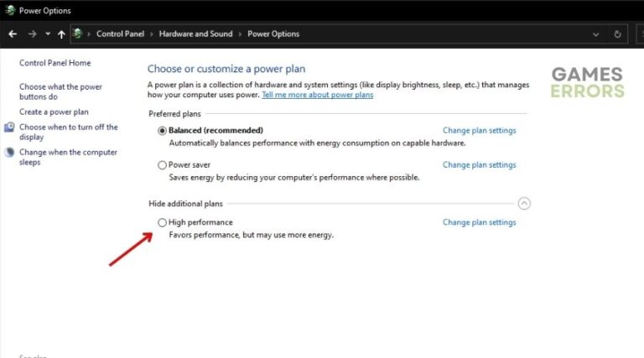Open the recent locations dropdown arrow
Screen dimensions: 644x358
point(48,34)
